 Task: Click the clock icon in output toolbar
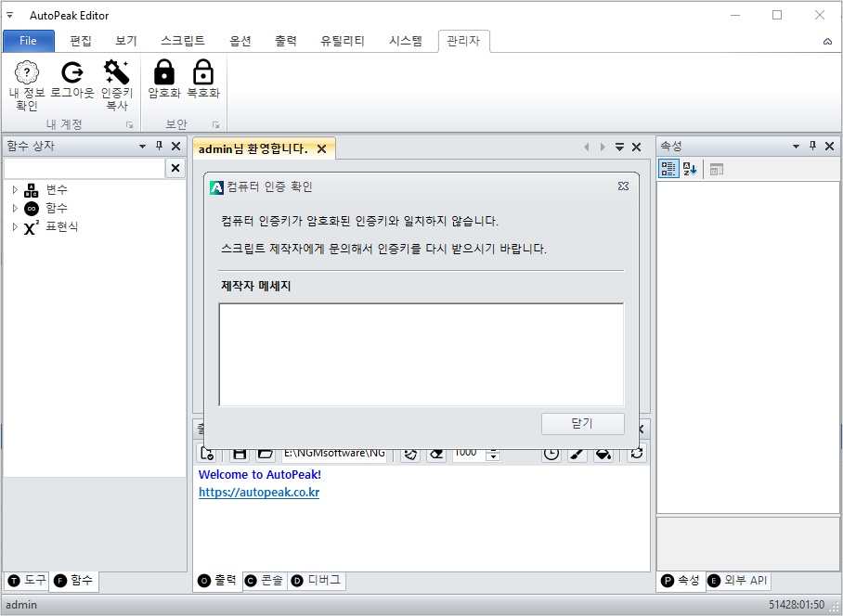point(551,454)
